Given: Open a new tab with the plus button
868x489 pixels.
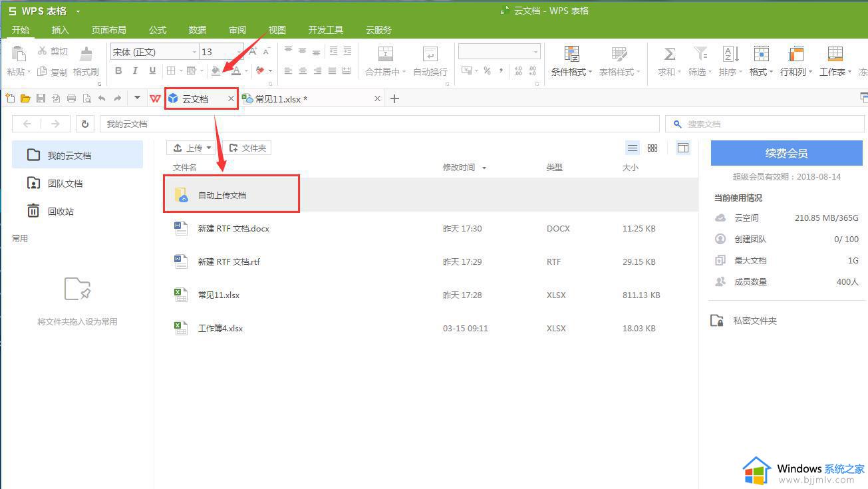Looking at the screenshot, I should point(394,98).
